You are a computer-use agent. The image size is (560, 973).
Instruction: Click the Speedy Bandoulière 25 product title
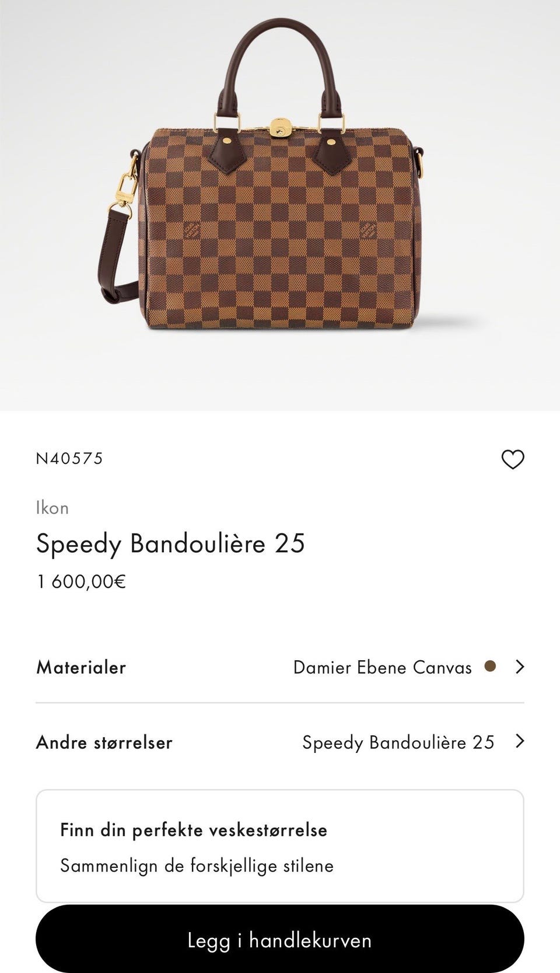[x=170, y=543]
